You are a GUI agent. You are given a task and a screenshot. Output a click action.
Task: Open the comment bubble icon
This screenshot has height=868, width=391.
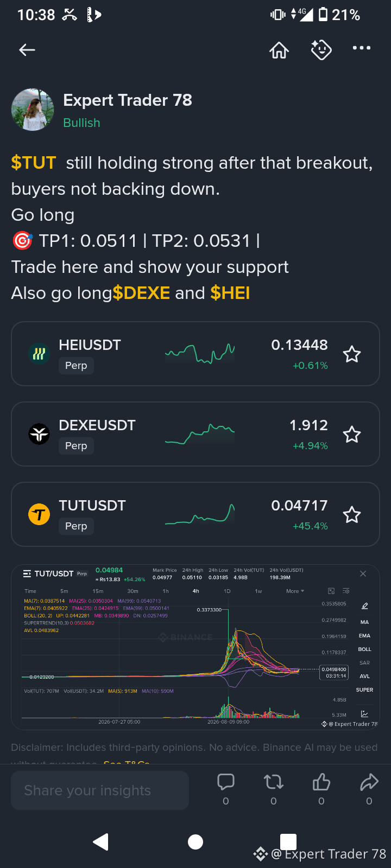[226, 782]
